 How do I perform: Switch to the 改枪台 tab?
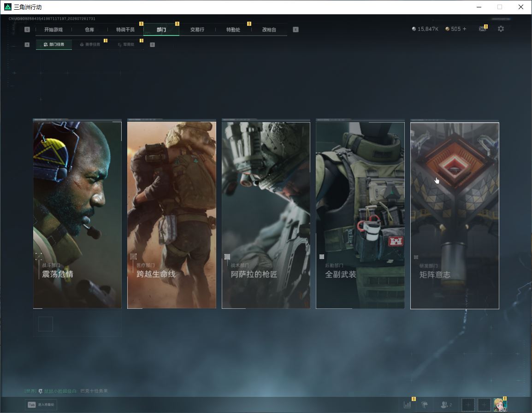tap(269, 29)
